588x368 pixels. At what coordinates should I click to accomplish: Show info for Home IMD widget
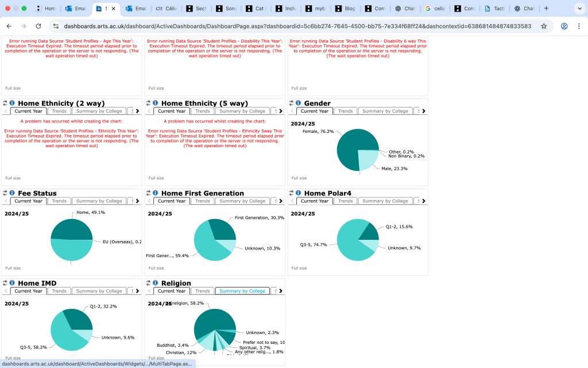click(x=12, y=283)
